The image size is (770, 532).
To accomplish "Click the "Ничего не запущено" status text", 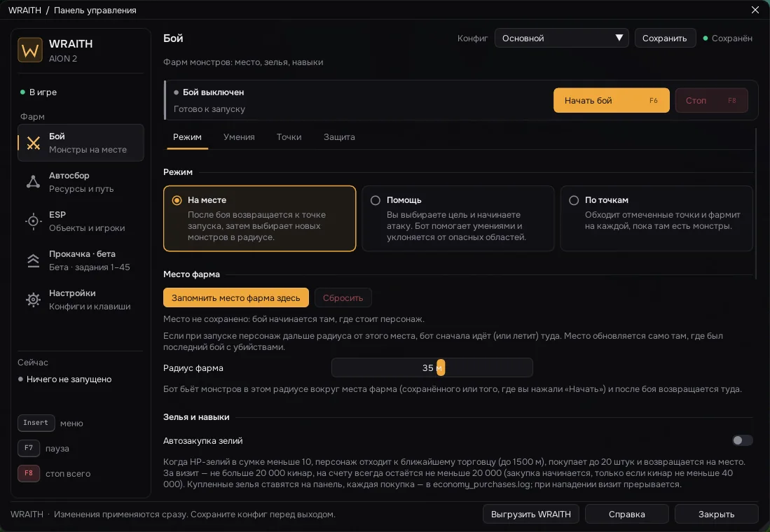I will [x=69, y=379].
